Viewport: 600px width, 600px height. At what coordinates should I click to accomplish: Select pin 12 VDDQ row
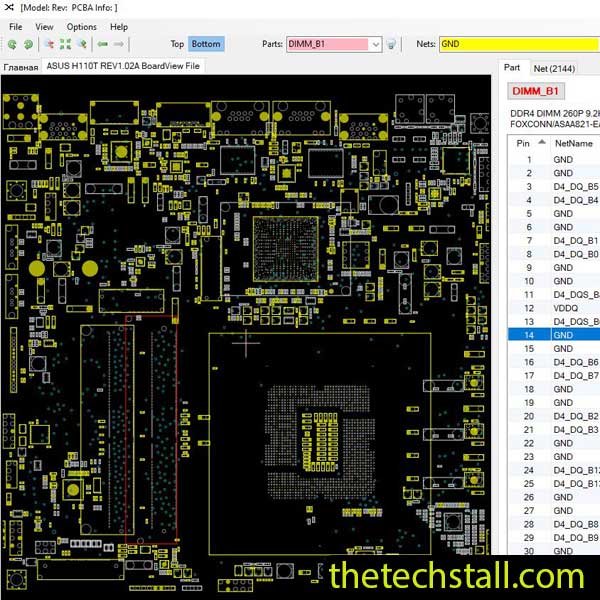pyautogui.click(x=554, y=308)
